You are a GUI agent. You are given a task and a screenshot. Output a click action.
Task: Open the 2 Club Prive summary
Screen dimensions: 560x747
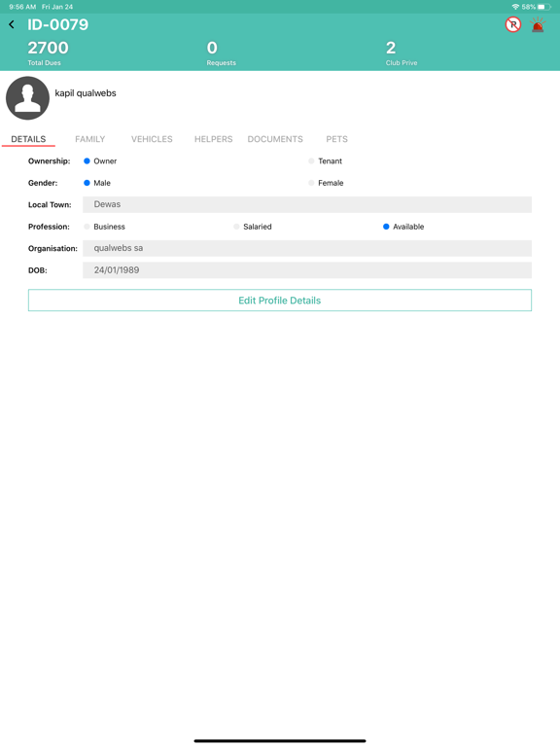point(402,53)
